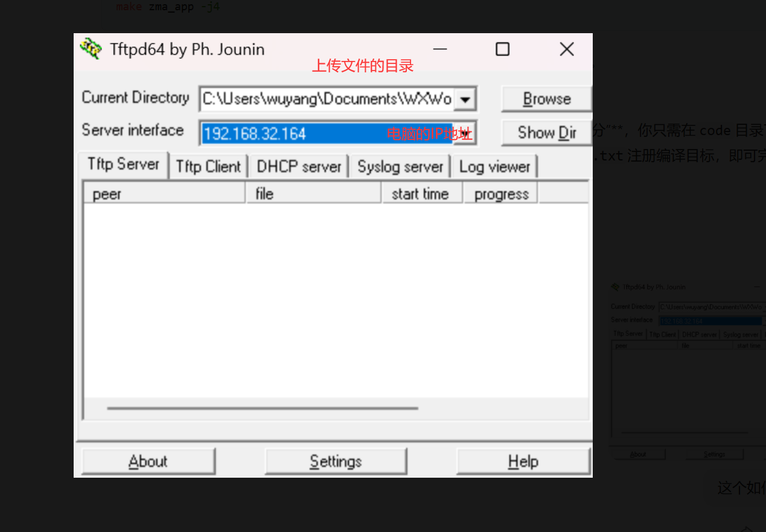766x532 pixels.
Task: Maximize the Tftpd64 window
Action: click(502, 49)
